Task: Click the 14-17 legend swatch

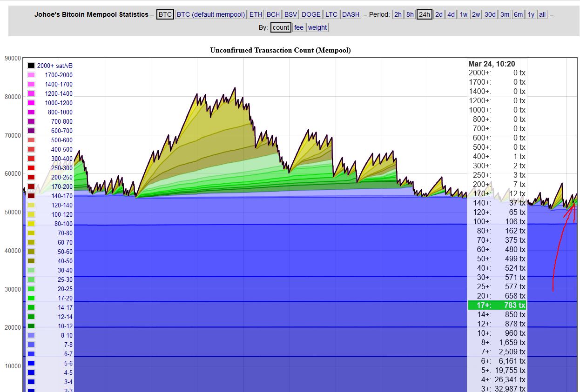Action: (x=31, y=307)
